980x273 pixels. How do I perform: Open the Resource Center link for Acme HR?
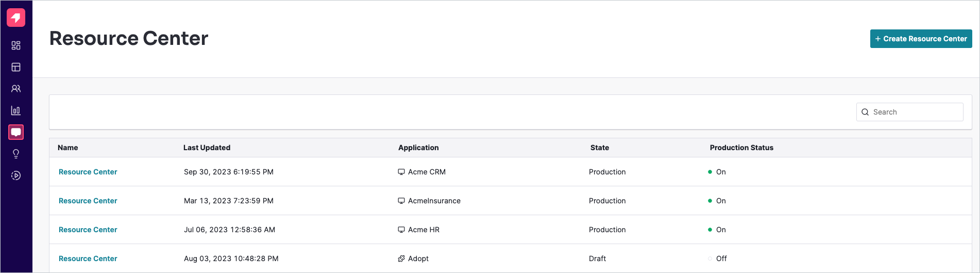pyautogui.click(x=88, y=230)
